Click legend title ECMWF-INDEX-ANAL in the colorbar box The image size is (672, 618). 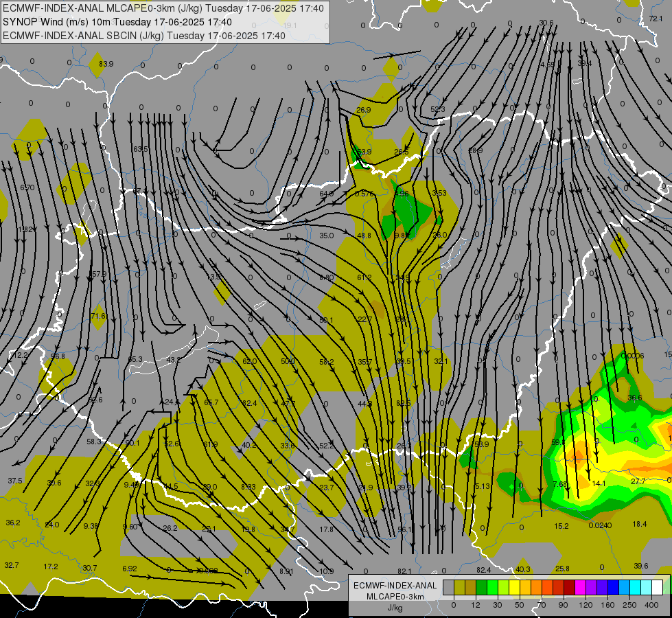[x=395, y=586]
